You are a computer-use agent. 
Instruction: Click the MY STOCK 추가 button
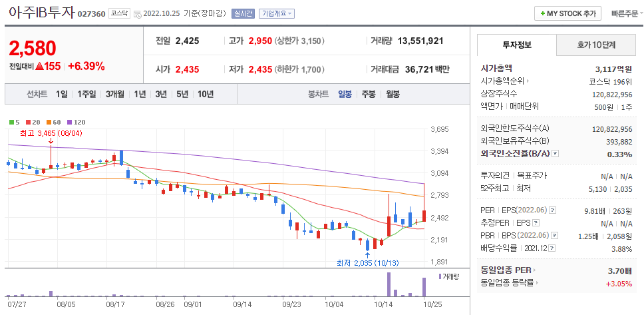568,13
